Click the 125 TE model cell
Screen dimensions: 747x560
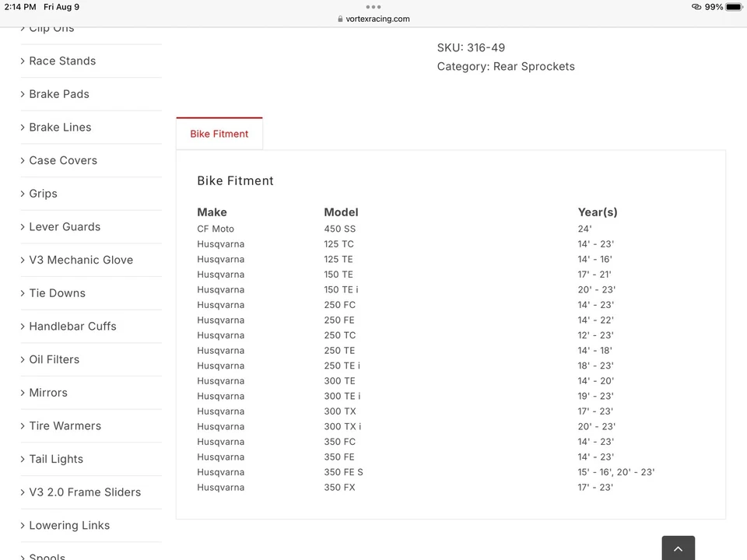point(338,260)
